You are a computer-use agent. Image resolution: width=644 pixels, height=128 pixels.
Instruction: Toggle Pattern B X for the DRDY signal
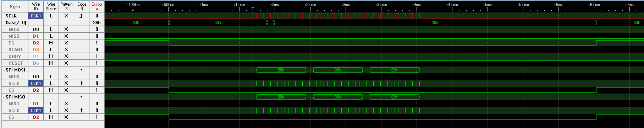pyautogui.click(x=66, y=56)
